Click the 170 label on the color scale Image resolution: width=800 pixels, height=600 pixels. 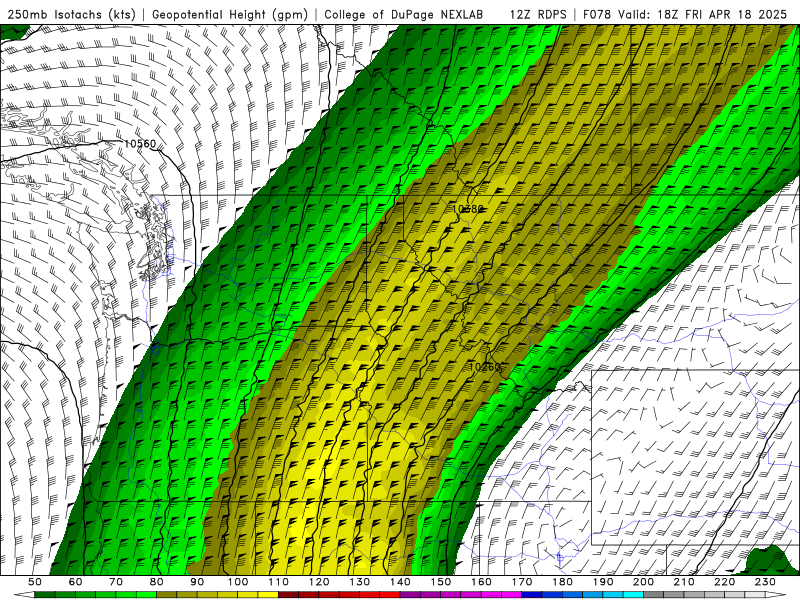click(x=522, y=582)
